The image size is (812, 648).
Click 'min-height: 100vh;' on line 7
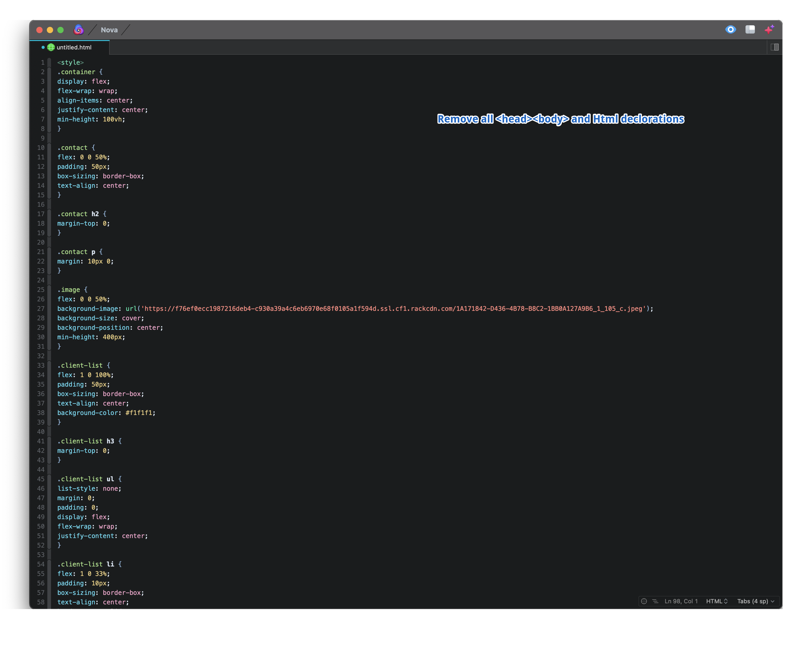point(91,119)
